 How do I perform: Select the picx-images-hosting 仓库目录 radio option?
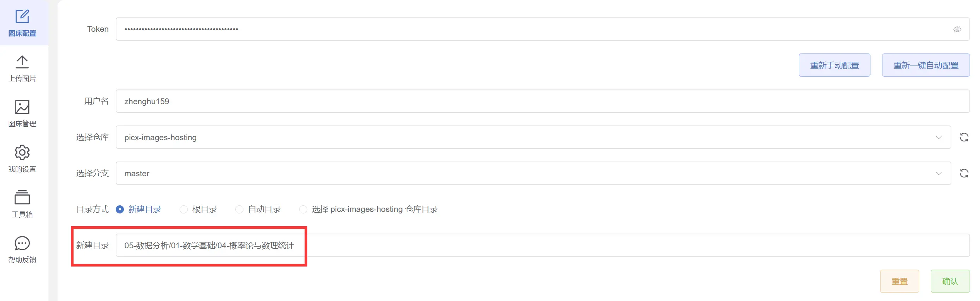coord(303,210)
